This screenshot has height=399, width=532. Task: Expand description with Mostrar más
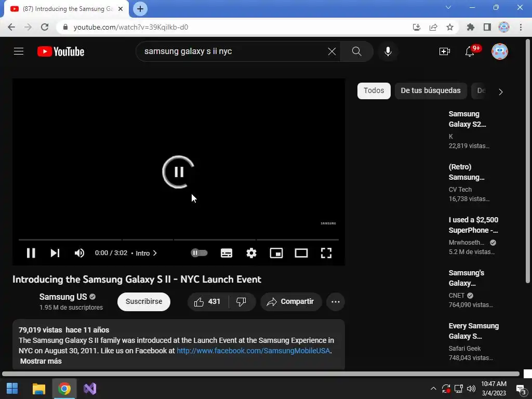pyautogui.click(x=41, y=361)
